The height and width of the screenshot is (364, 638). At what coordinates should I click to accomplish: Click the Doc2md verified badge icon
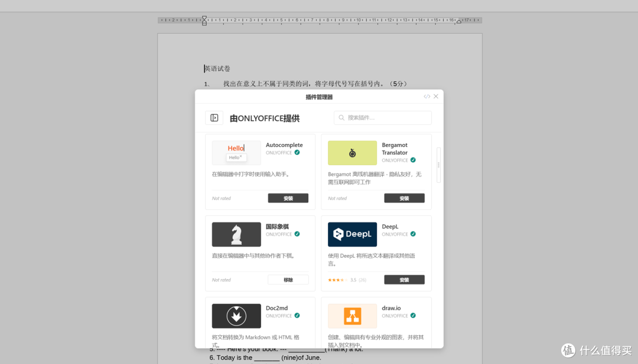(297, 316)
